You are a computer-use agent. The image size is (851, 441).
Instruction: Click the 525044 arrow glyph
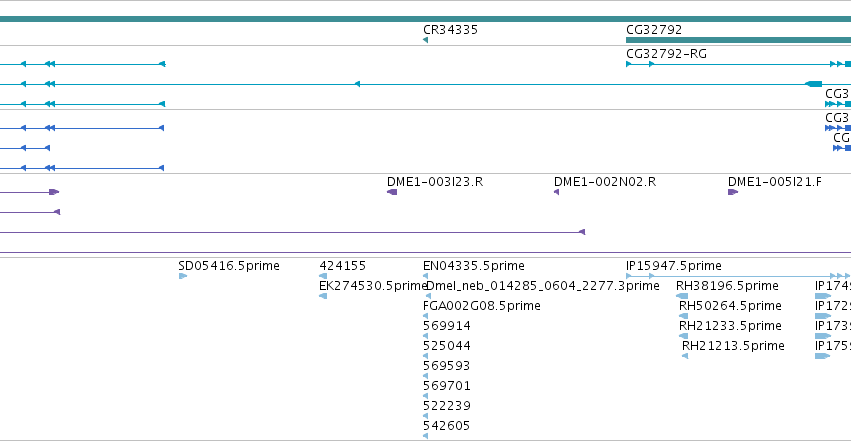(426, 356)
